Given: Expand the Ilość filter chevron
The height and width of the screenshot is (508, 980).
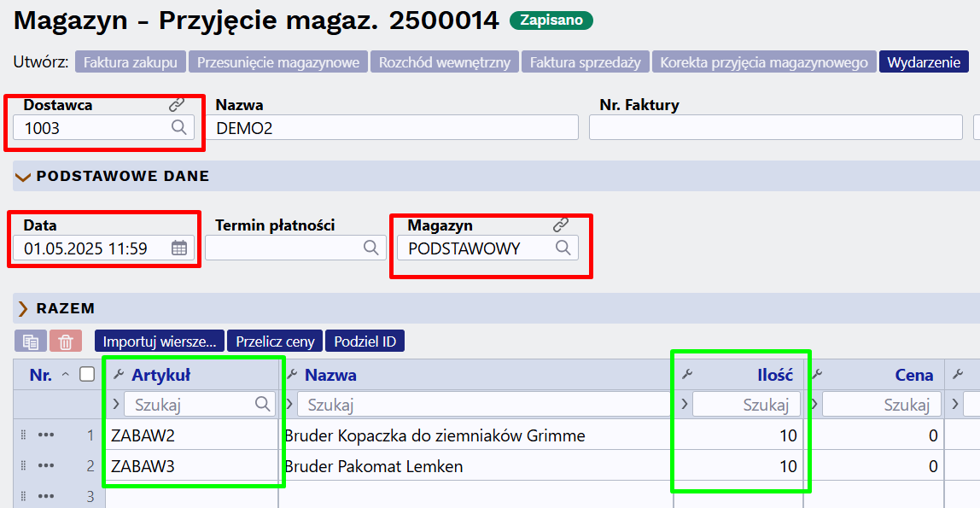Looking at the screenshot, I should (x=685, y=404).
